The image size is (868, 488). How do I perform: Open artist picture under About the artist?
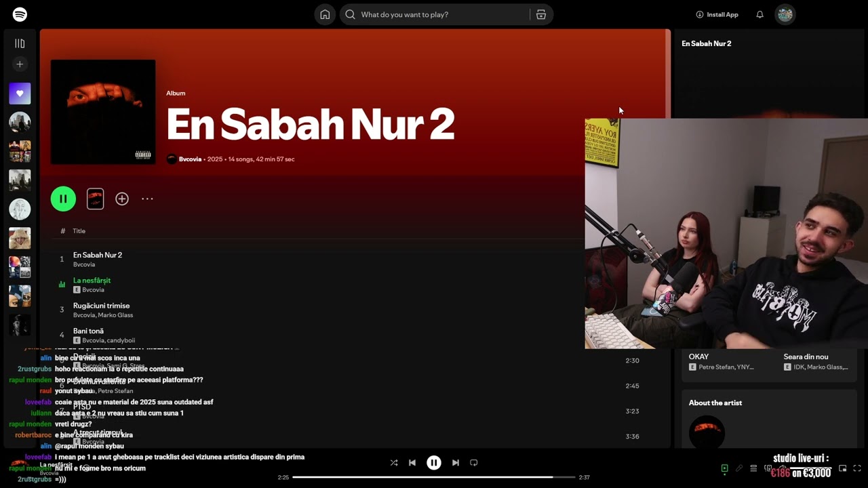[707, 432]
